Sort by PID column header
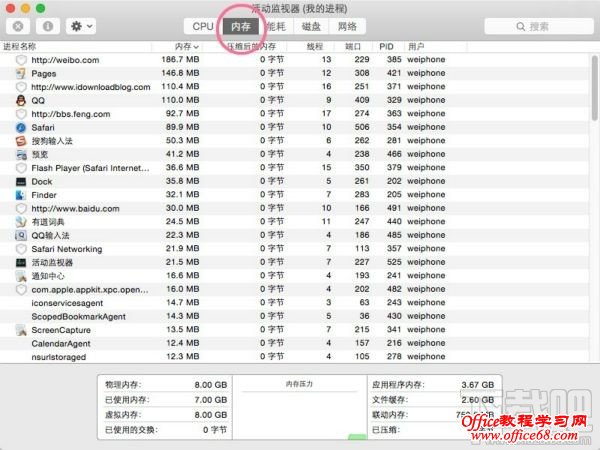Screen dimensions: 600x450 tap(386, 47)
